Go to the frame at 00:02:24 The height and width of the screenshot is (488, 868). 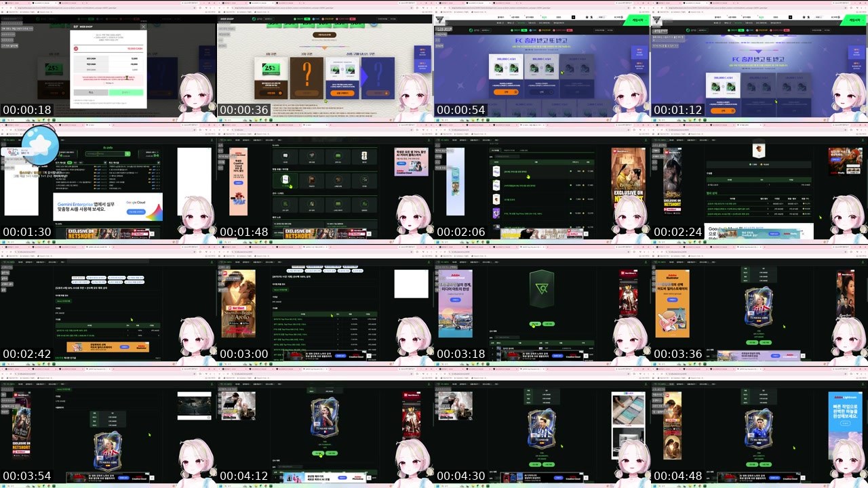point(759,183)
